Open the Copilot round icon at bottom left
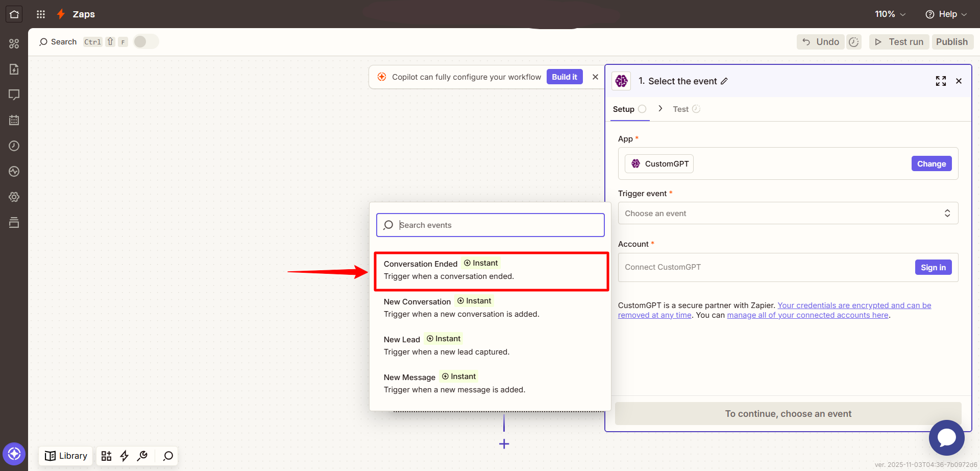This screenshot has height=471, width=980. (14, 454)
